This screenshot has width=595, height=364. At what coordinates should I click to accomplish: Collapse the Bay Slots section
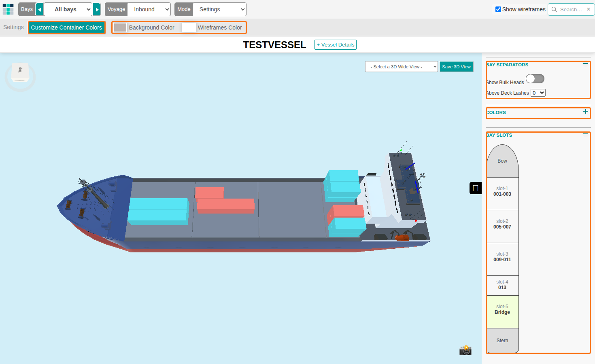(586, 134)
